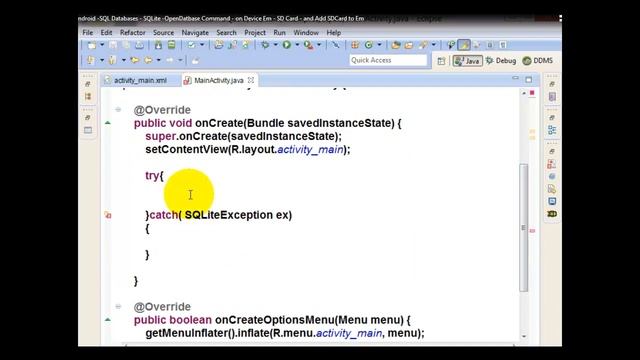Click the Open Task icon
The width and height of the screenshot is (640, 360).
pyautogui.click(x=409, y=45)
